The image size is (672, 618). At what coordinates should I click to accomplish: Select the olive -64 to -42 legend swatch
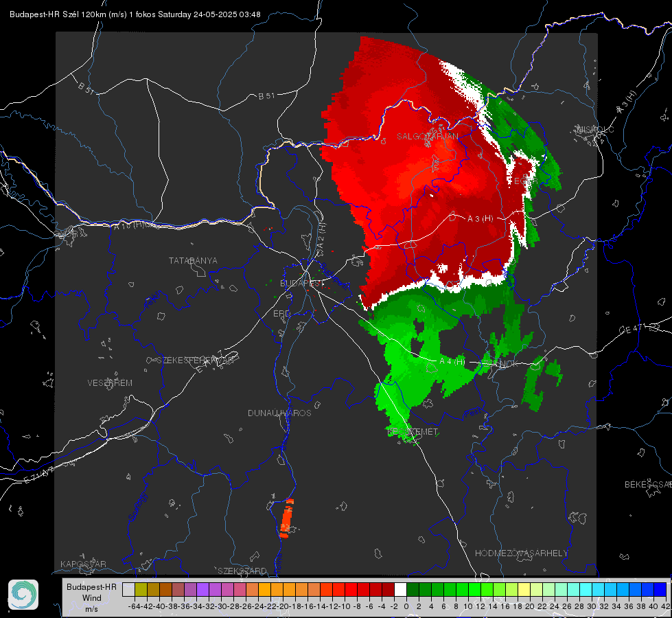point(141,589)
